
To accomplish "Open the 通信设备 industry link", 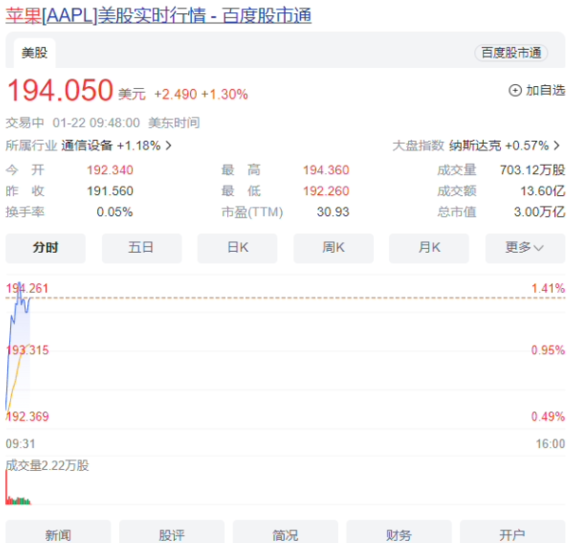I will [x=87, y=145].
